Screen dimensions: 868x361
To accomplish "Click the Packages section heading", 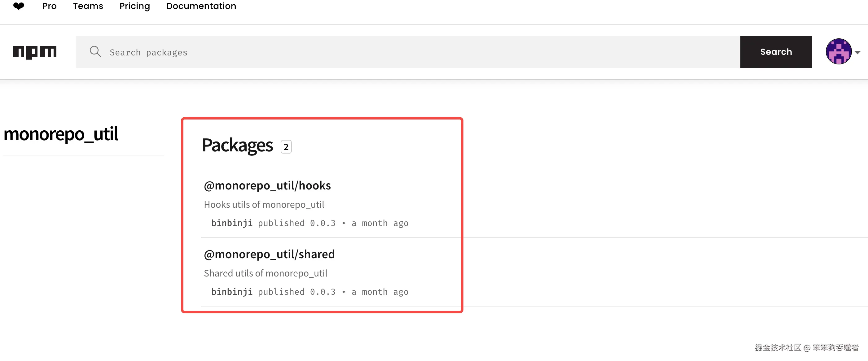I will [237, 146].
